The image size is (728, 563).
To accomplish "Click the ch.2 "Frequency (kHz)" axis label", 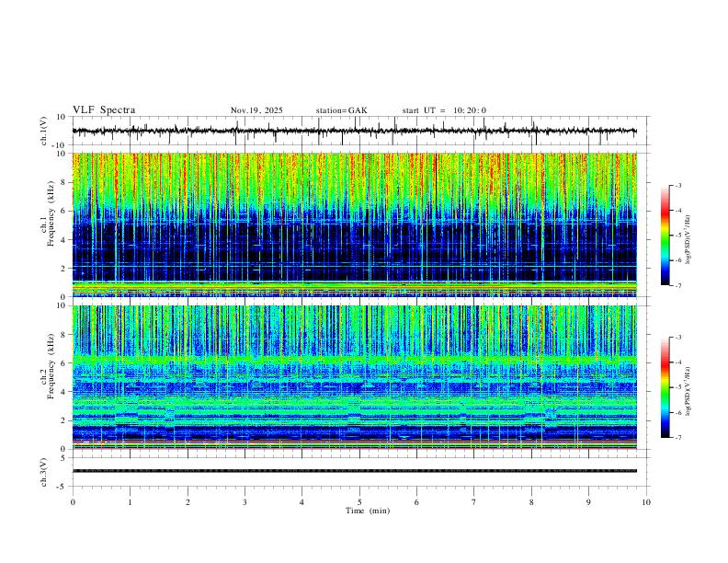I will (x=50, y=365).
